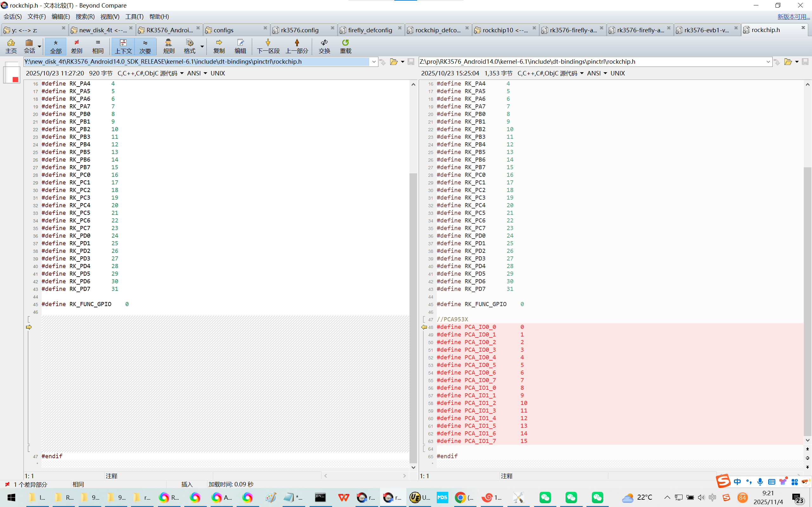Screen dimensions: 812x507
Task: Open the Search (搜索) menu
Action: [x=85, y=16]
